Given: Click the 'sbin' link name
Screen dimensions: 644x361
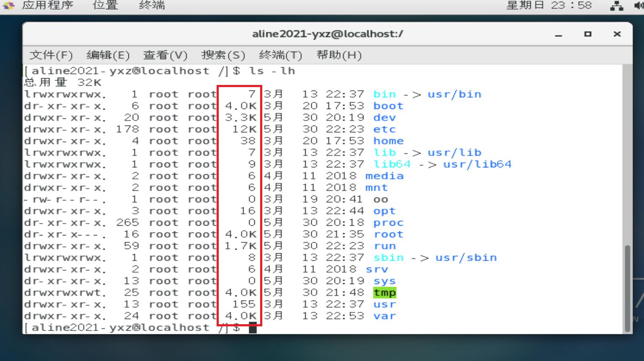Looking at the screenshot, I should [388, 257].
